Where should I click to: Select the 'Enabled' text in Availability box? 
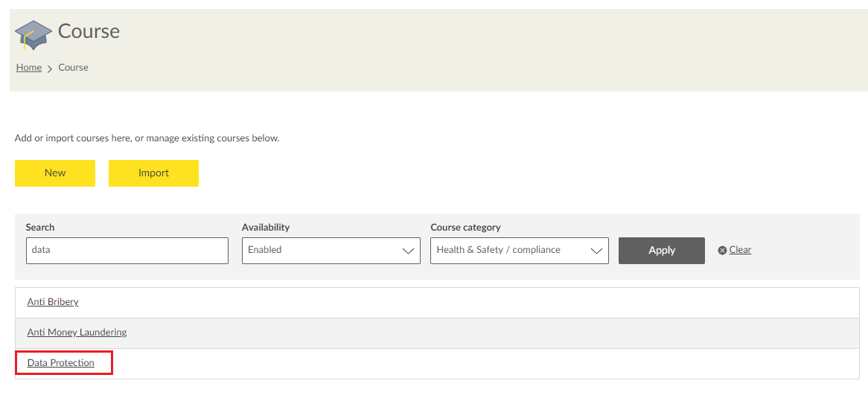point(265,250)
